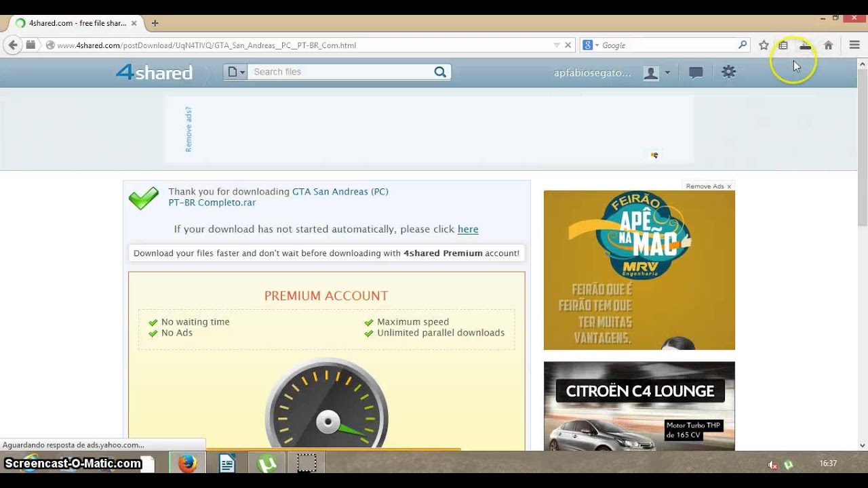Viewport: 868px width, 488px height.
Task: Open uTorrent from the taskbar
Action: click(267, 464)
